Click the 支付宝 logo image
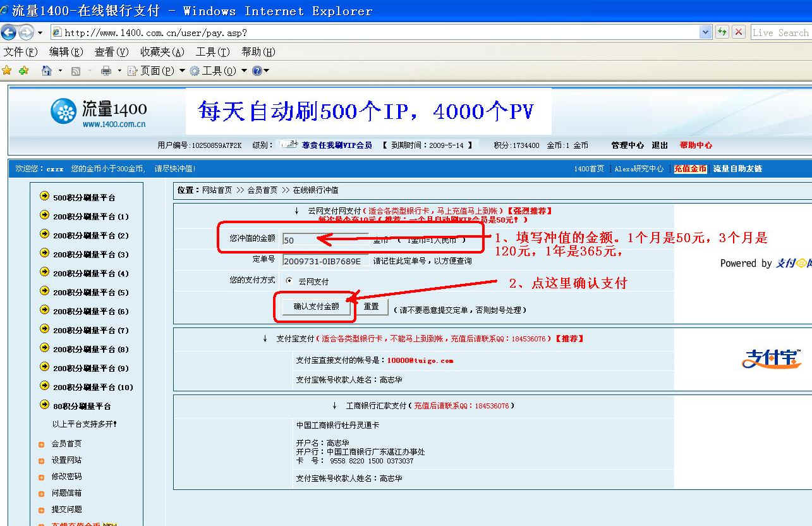812x526 pixels. click(x=772, y=359)
